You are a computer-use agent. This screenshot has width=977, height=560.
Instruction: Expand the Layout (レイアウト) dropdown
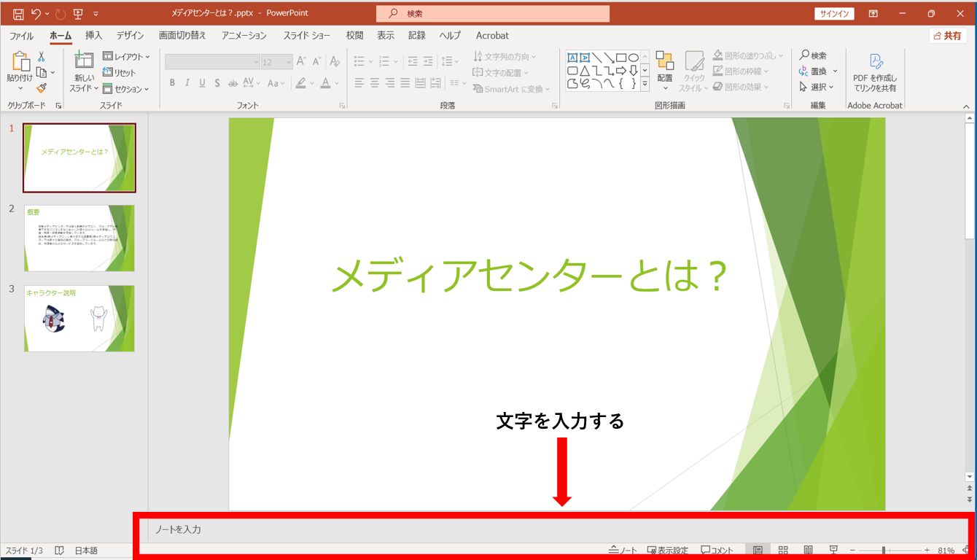click(126, 56)
